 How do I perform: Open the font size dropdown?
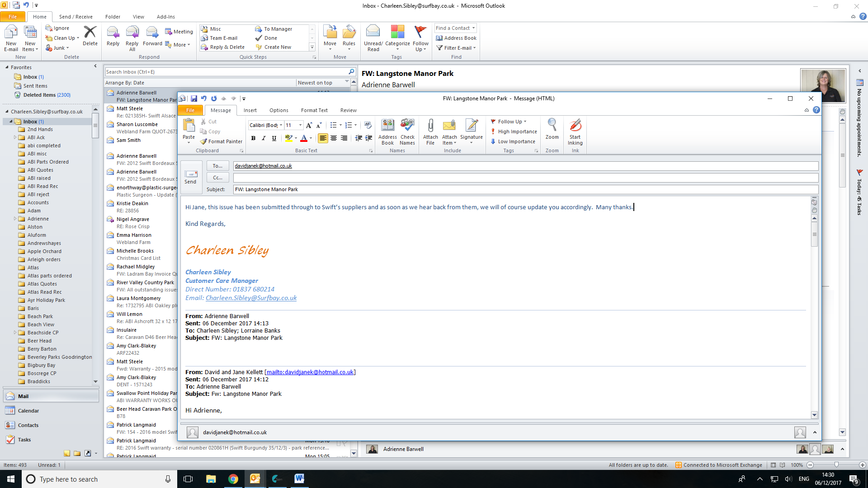(x=300, y=125)
